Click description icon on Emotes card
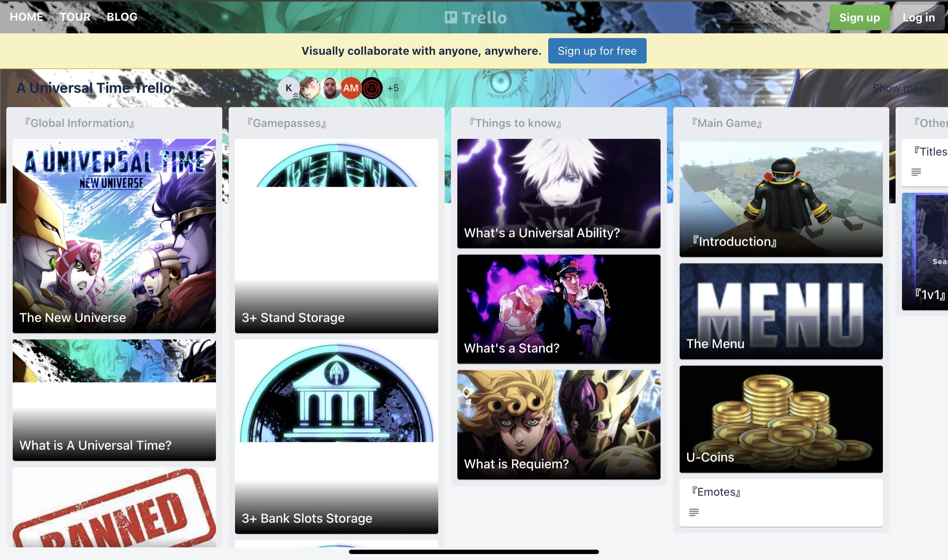Image resolution: width=948 pixels, height=560 pixels. coord(694,512)
